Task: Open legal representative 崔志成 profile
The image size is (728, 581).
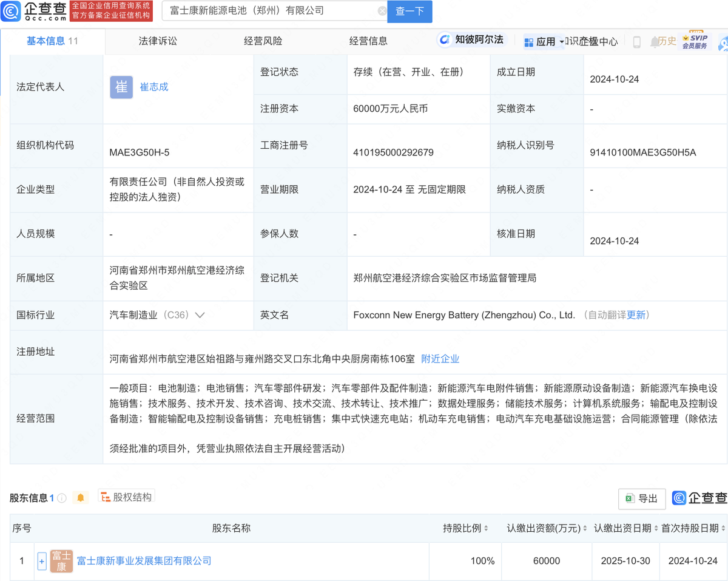Action: (153, 87)
